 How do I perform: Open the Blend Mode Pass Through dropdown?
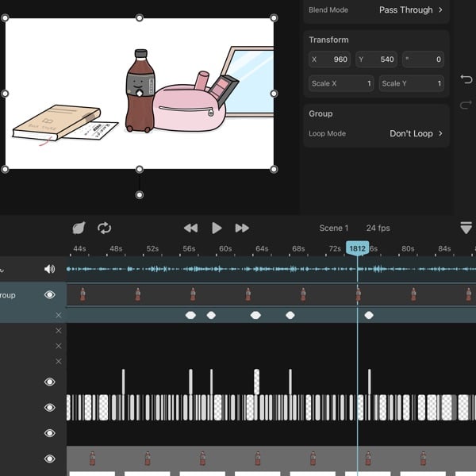(x=411, y=10)
